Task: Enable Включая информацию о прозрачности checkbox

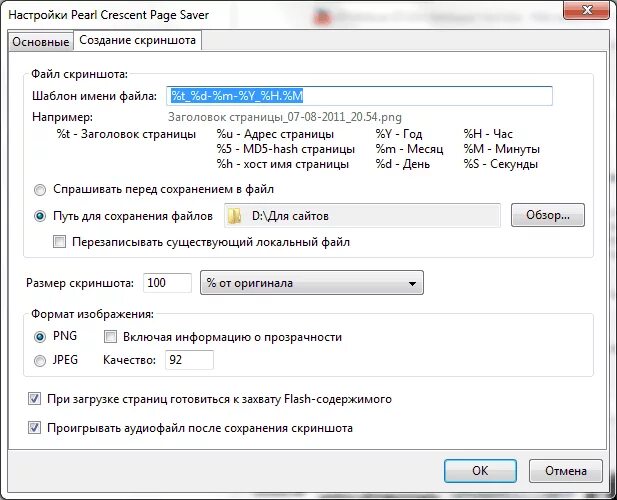Action: click(x=111, y=337)
